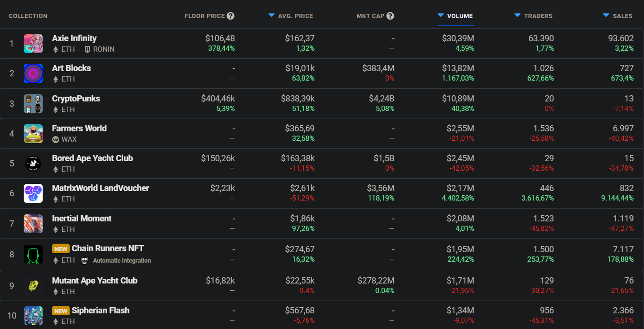Image resolution: width=644 pixels, height=329 pixels.
Task: Click the ETH icon under MatrixWorld LandVoucher
Action: click(x=55, y=199)
